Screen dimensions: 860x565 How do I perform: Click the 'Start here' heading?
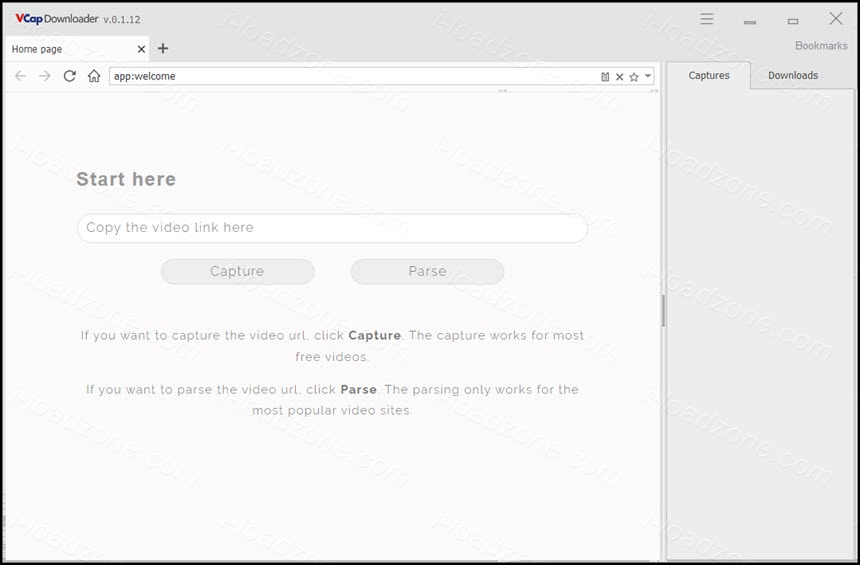(x=126, y=179)
